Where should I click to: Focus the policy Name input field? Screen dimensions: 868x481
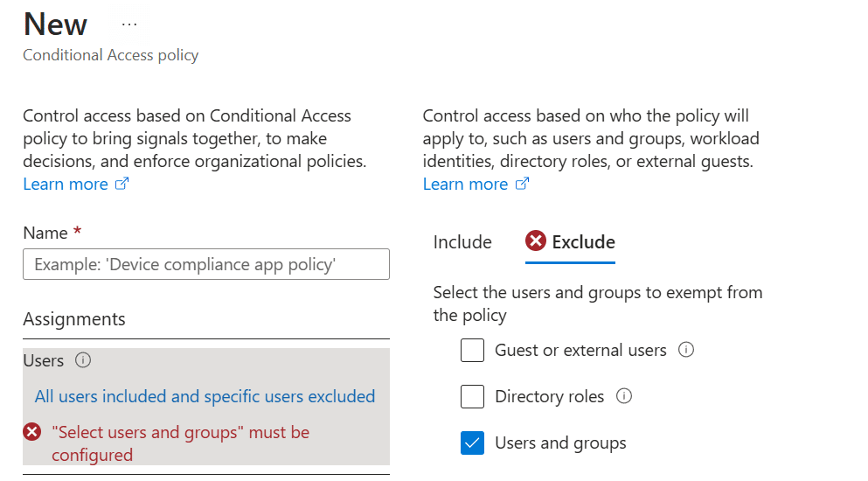coord(206,264)
